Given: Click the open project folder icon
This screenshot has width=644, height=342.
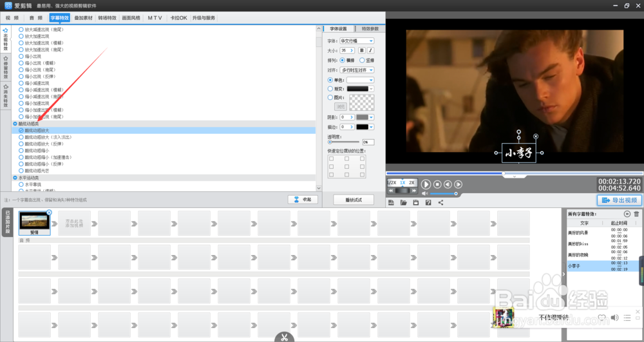Looking at the screenshot, I should pos(403,202).
